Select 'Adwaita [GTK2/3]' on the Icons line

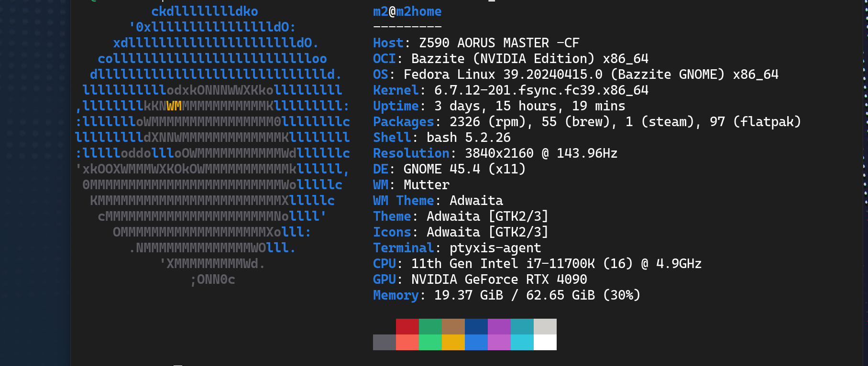tap(488, 232)
